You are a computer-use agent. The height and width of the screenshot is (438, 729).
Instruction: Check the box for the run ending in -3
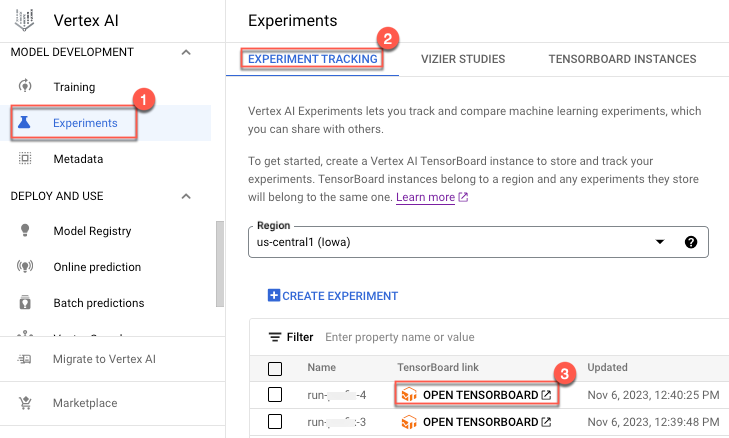tap(275, 422)
